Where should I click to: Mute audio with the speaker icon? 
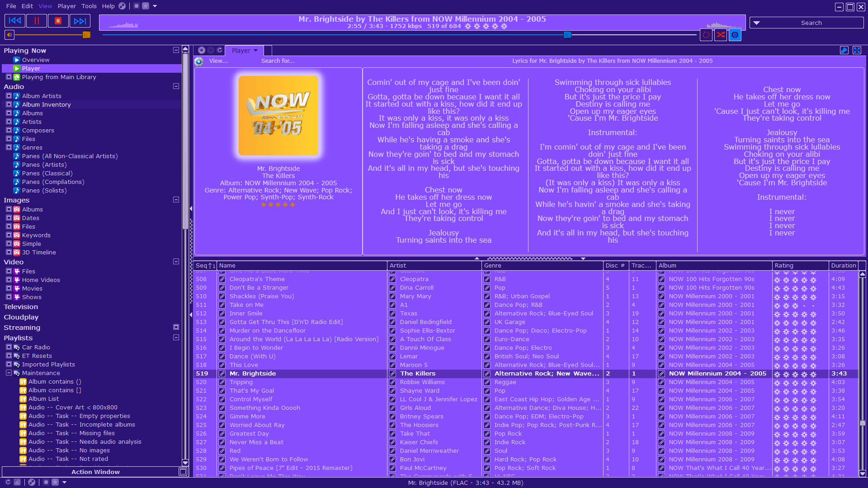point(9,35)
